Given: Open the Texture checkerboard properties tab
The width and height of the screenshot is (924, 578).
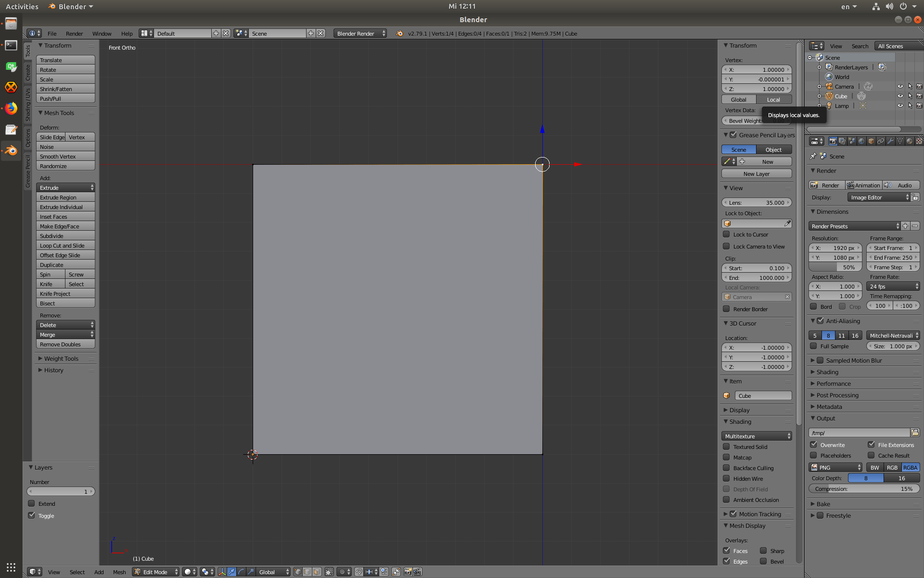Looking at the screenshot, I should (919, 141).
